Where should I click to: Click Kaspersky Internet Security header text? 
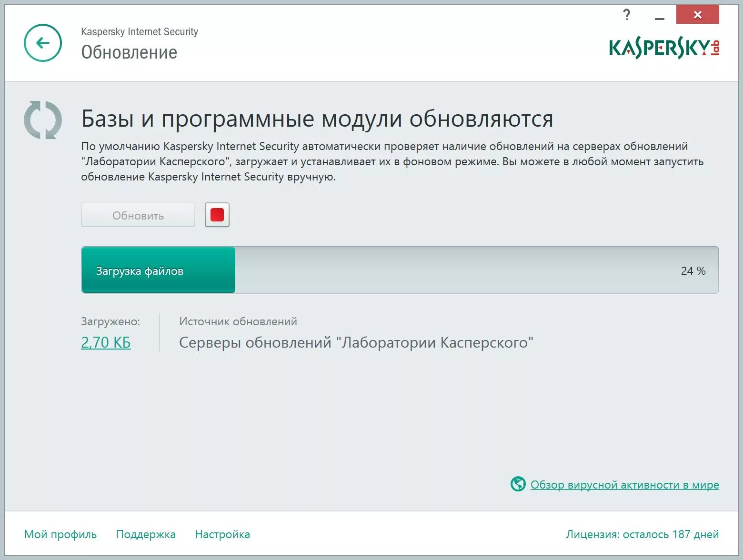pyautogui.click(x=140, y=32)
